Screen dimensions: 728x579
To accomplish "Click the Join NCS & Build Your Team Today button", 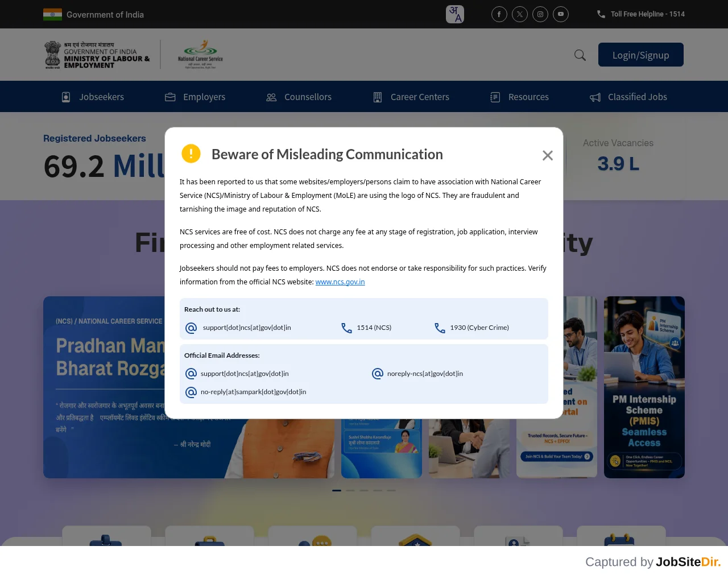I will 556,457.
